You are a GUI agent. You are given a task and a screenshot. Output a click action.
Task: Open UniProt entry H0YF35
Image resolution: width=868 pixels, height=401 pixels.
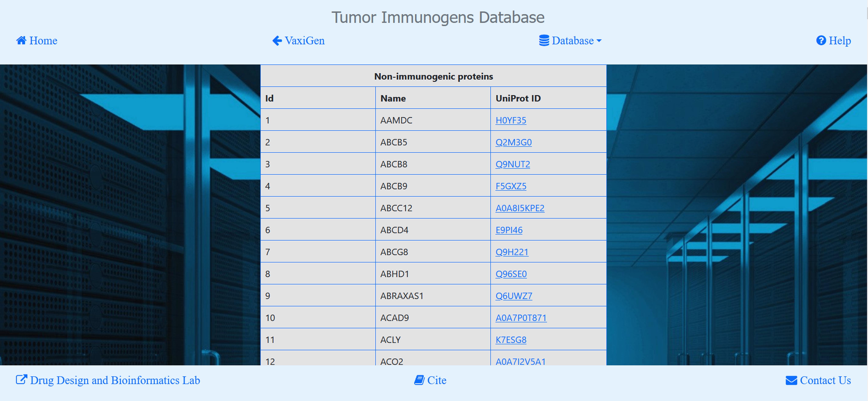(511, 120)
